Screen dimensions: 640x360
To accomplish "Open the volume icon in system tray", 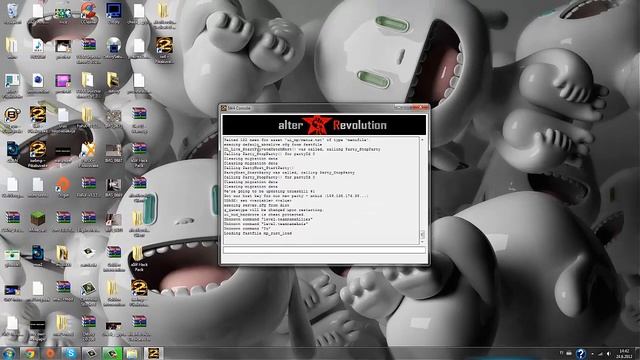I will click(608, 354).
